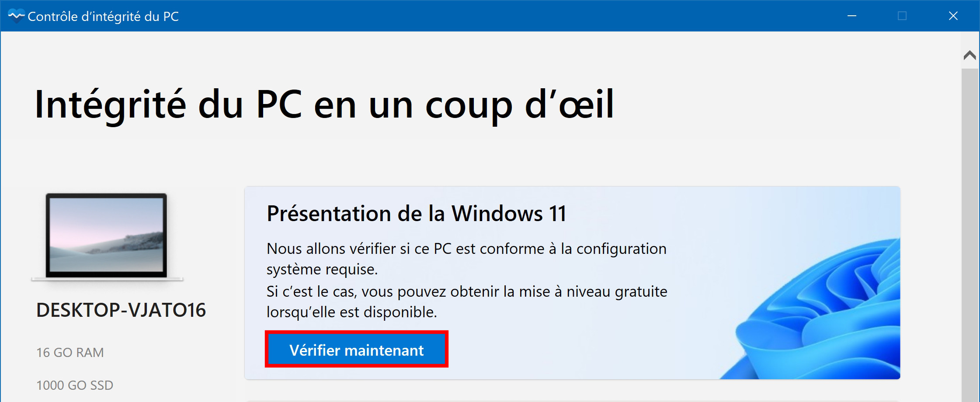Click the PC Health Check heart icon
980x402 pixels.
16,16
